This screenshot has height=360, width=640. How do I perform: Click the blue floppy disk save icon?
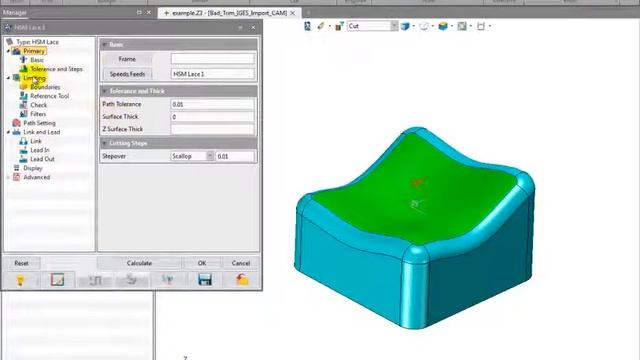(x=205, y=280)
